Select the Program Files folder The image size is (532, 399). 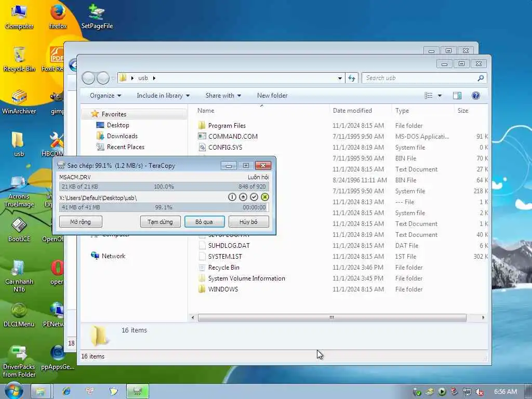[227, 126]
